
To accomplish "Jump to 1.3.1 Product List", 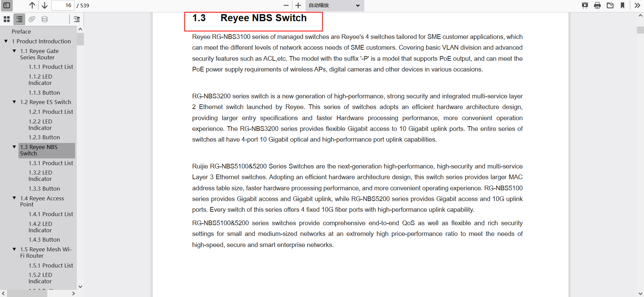I will (x=51, y=163).
